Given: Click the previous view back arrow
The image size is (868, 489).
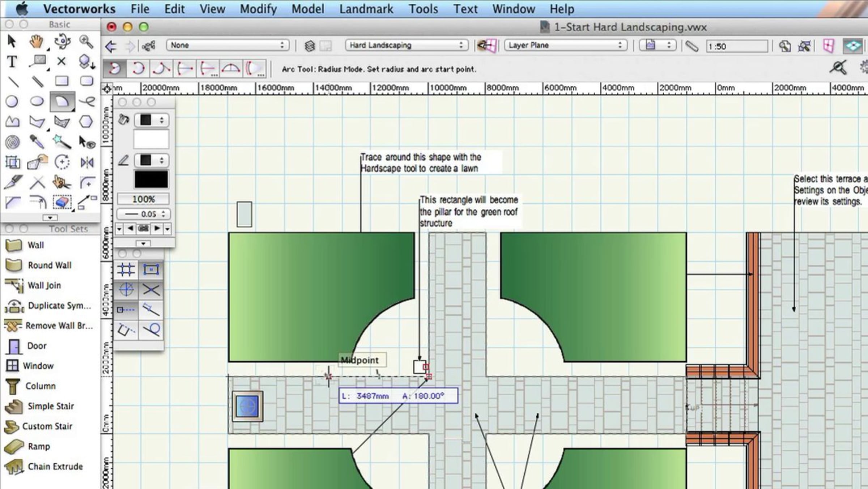Looking at the screenshot, I should point(111,46).
